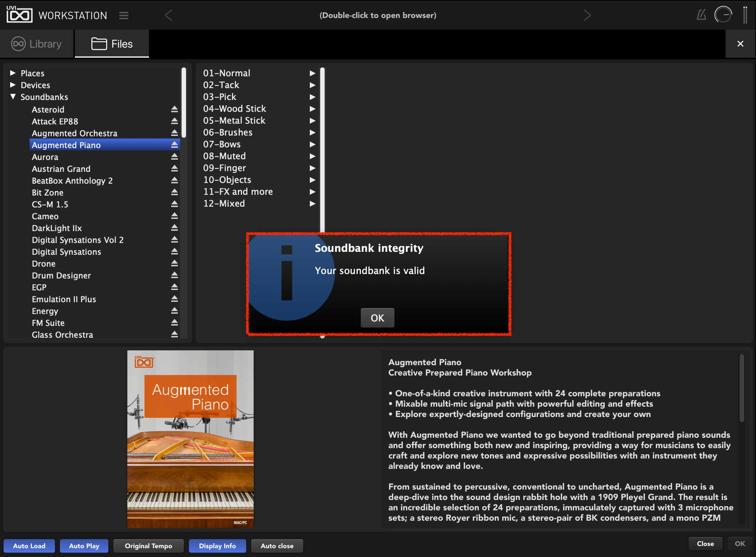Select the 03-Pick folder
The height and width of the screenshot is (557, 756).
pyautogui.click(x=259, y=97)
